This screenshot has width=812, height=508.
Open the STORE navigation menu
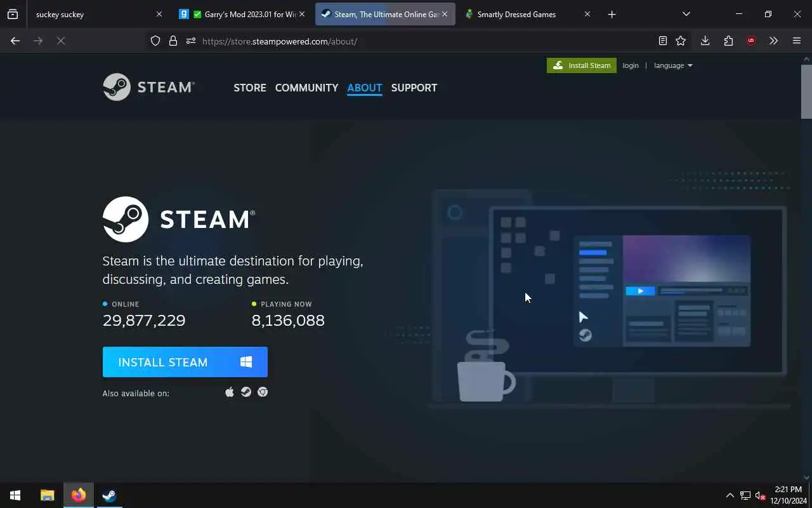(x=250, y=88)
